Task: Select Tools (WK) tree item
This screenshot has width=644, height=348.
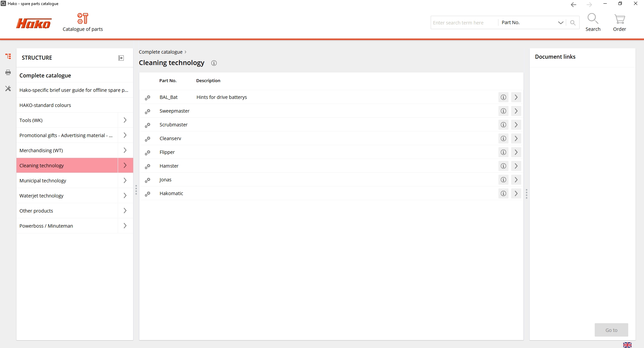Action: coord(67,120)
